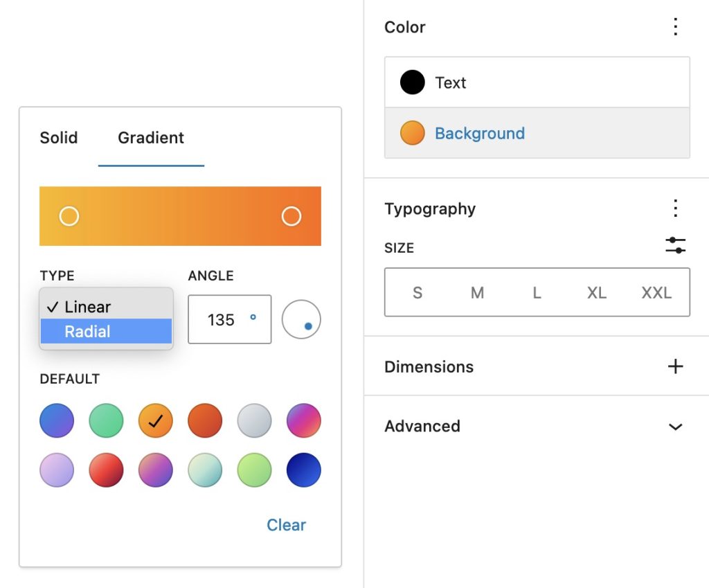
Task: Click the checkmarked orange gradient preset
Action: click(155, 420)
